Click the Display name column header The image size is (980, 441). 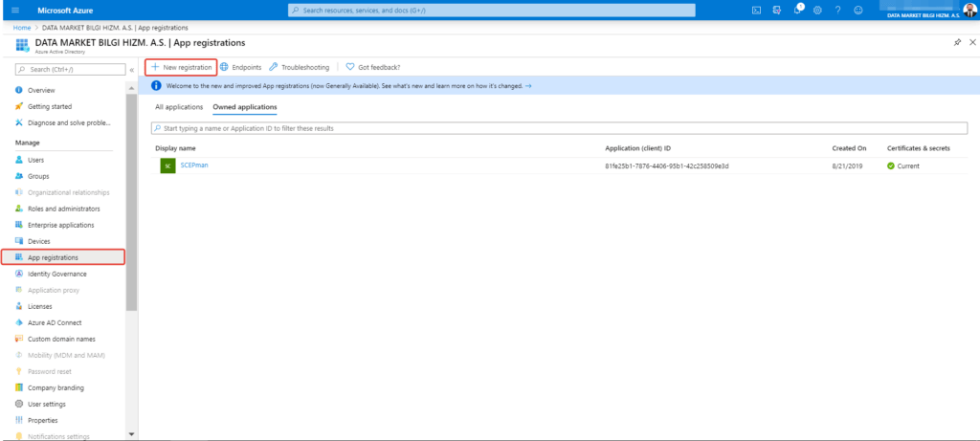(x=176, y=148)
